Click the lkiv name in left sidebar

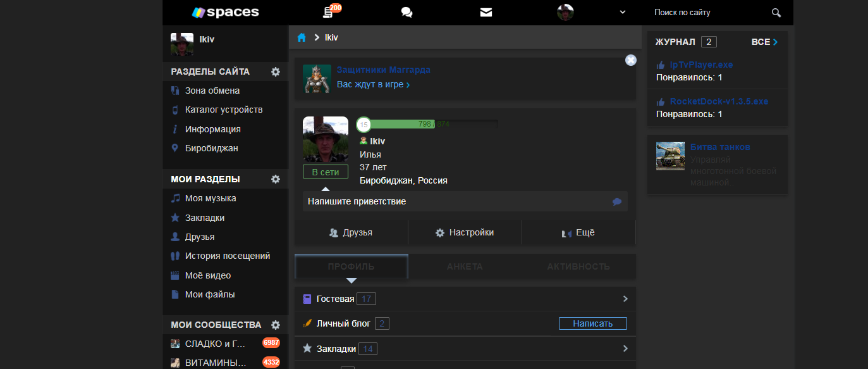click(207, 39)
